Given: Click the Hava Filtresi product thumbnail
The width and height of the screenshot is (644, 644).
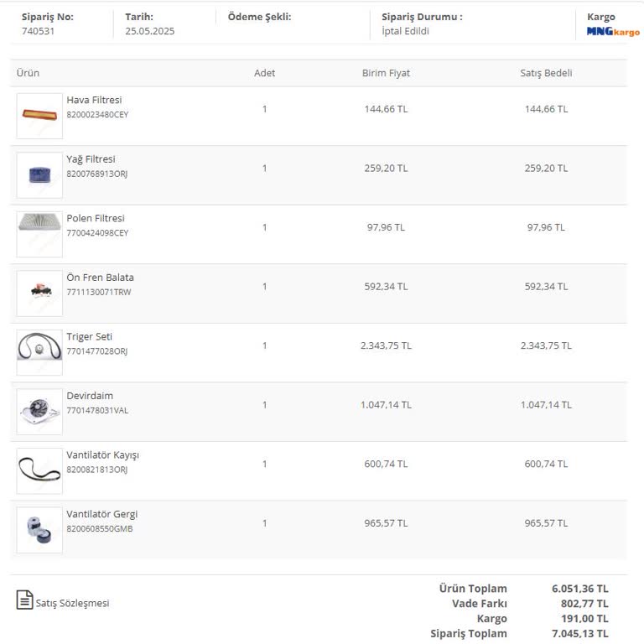Looking at the screenshot, I should [39, 116].
